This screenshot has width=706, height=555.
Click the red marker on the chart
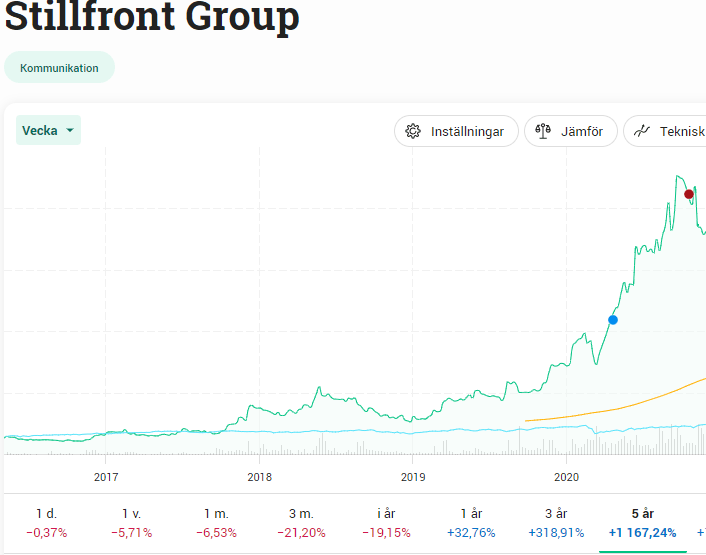pyautogui.click(x=689, y=194)
